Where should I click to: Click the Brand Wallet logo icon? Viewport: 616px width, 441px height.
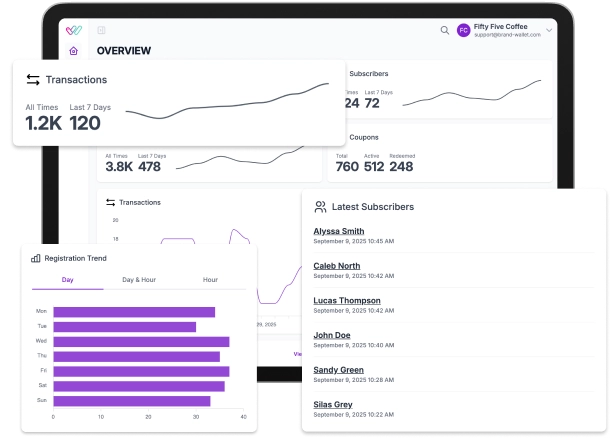point(74,30)
